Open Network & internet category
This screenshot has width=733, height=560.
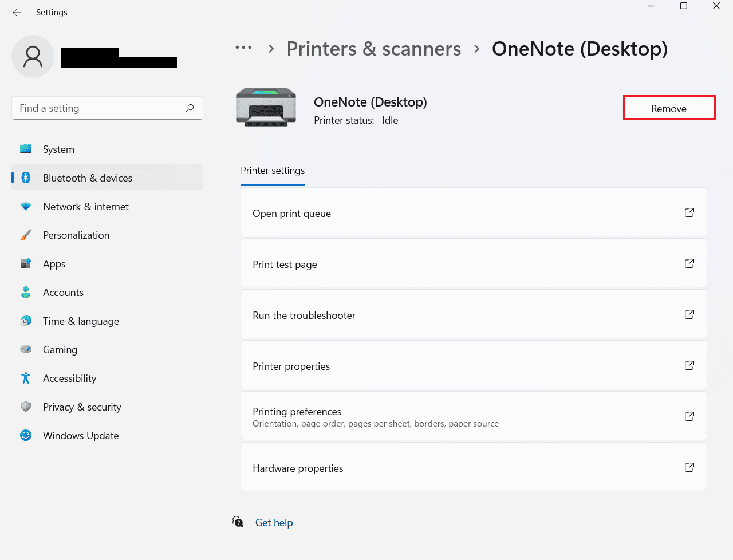[107, 207]
